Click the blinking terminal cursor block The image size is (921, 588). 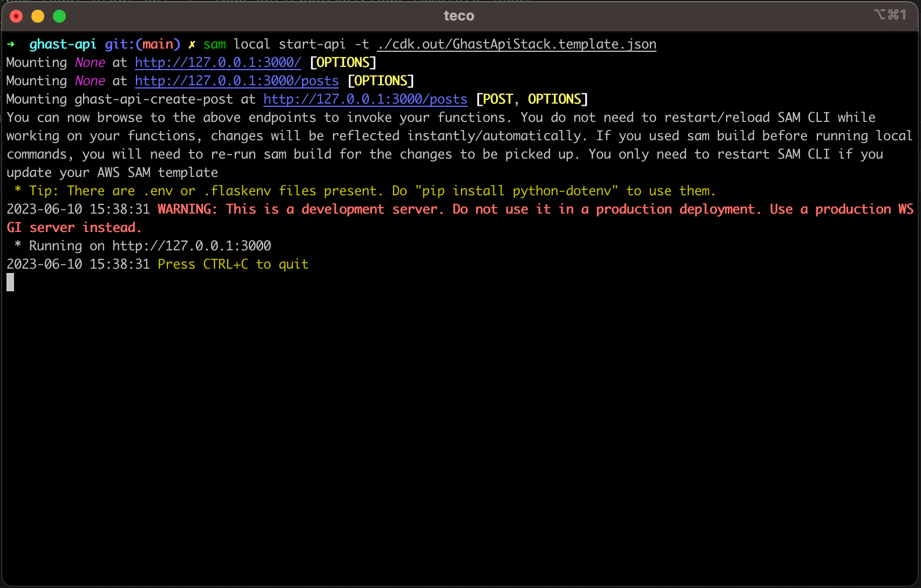[x=9, y=282]
